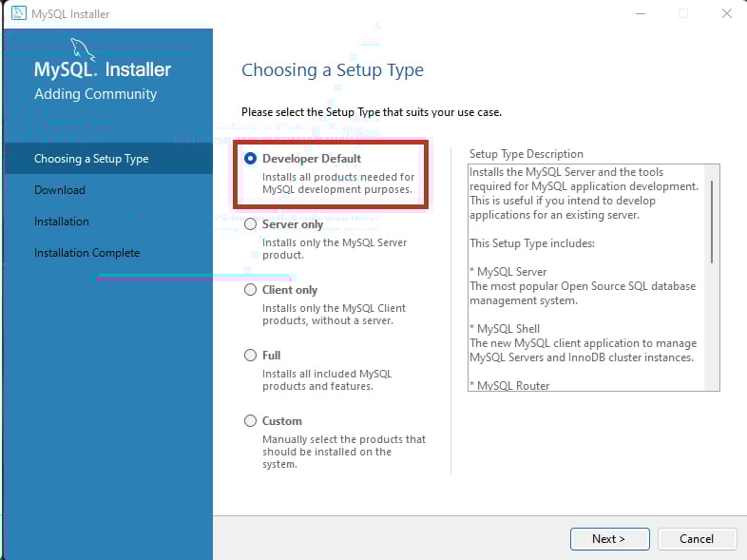Open the Installation Complete step
The image size is (747, 560).
[86, 253]
